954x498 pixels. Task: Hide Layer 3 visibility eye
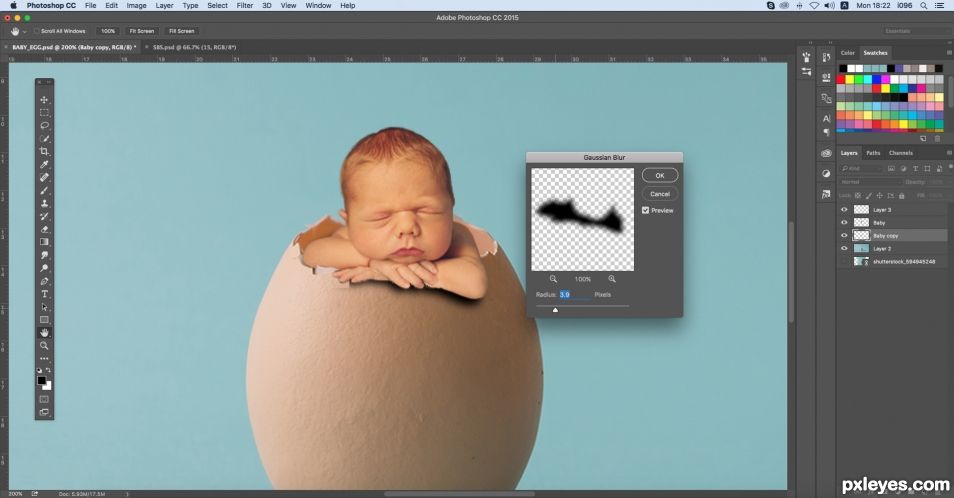pos(844,210)
